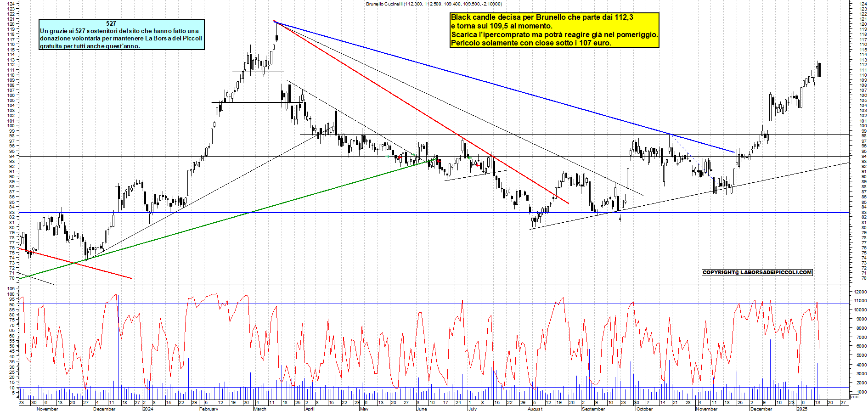Click the '1000' volume axis value
The width and height of the screenshot is (868, 411).
(x=861, y=392)
